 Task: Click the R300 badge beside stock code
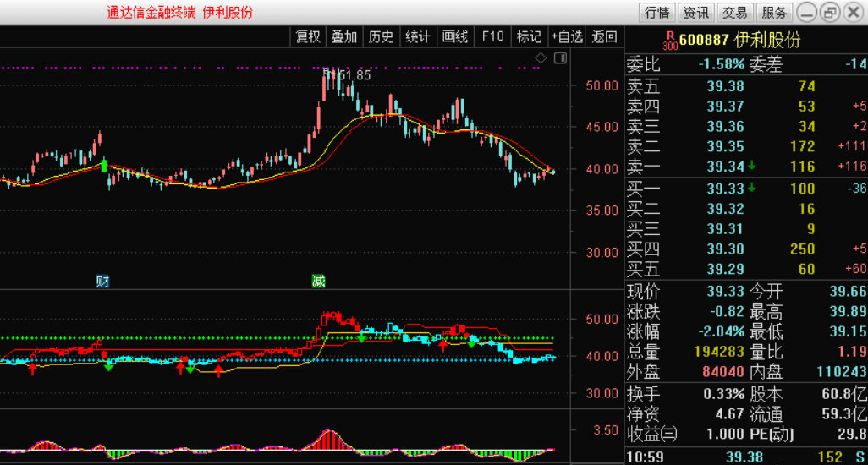[670, 41]
